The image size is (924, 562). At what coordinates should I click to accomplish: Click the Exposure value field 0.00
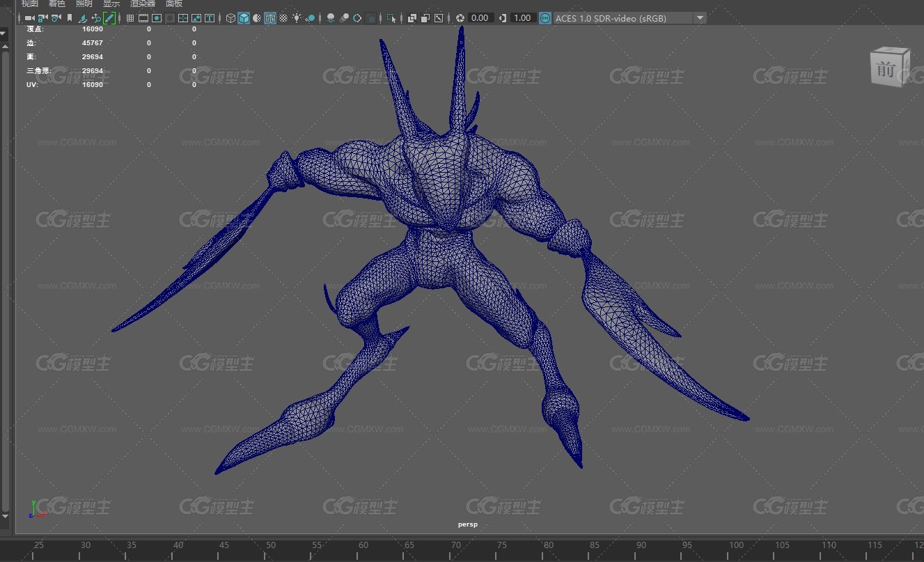coord(480,18)
